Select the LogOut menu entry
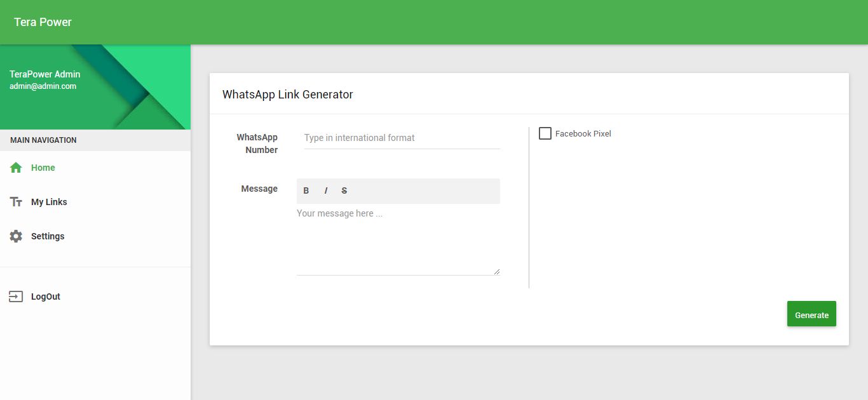The height and width of the screenshot is (400, 868). click(46, 297)
